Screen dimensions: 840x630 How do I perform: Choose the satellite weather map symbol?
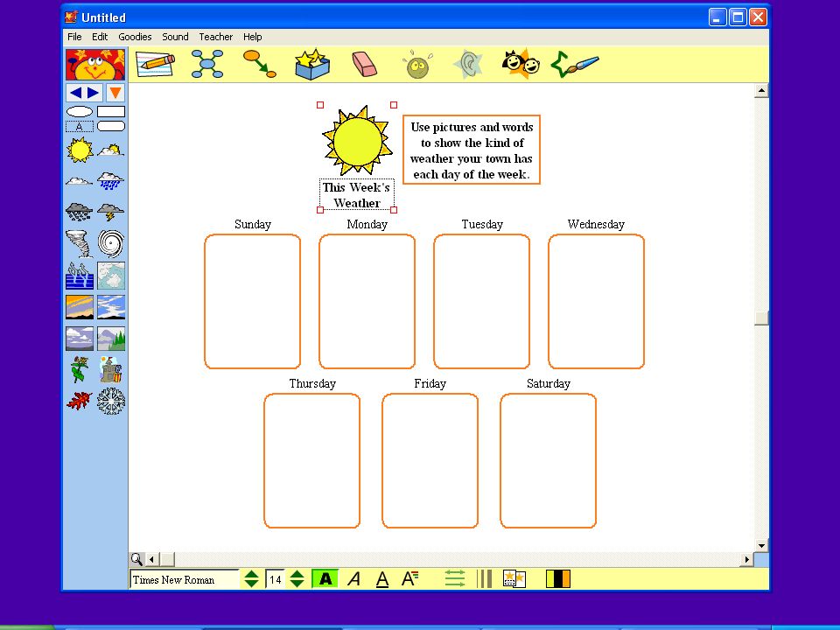(x=111, y=276)
